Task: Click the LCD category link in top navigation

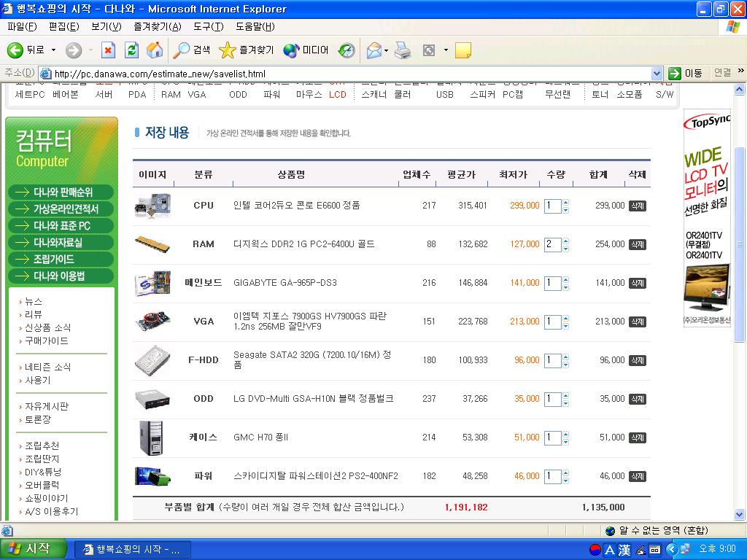Action: (337, 94)
